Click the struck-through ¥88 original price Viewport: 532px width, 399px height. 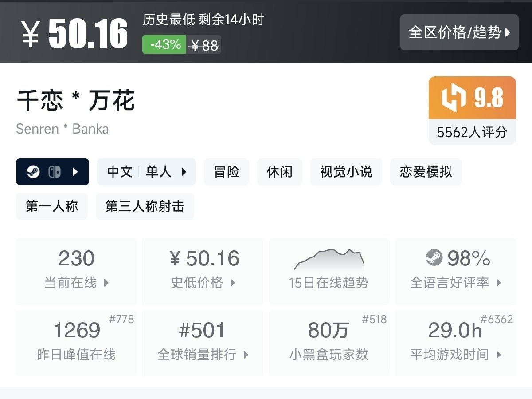click(x=204, y=45)
